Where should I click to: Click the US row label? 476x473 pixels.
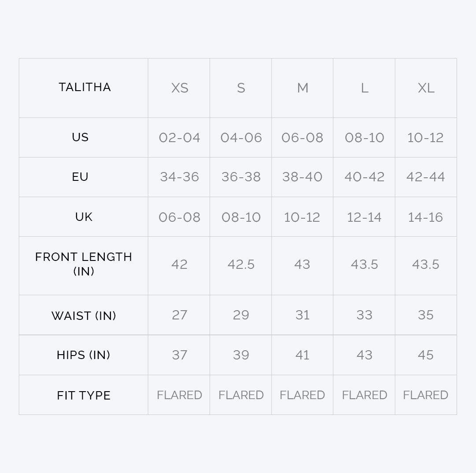(80, 137)
